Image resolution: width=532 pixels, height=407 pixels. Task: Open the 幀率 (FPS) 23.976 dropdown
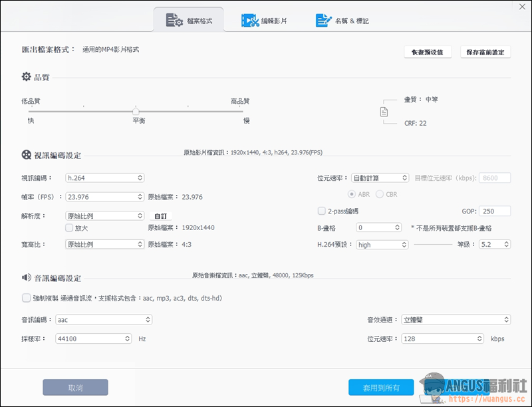[105, 197]
